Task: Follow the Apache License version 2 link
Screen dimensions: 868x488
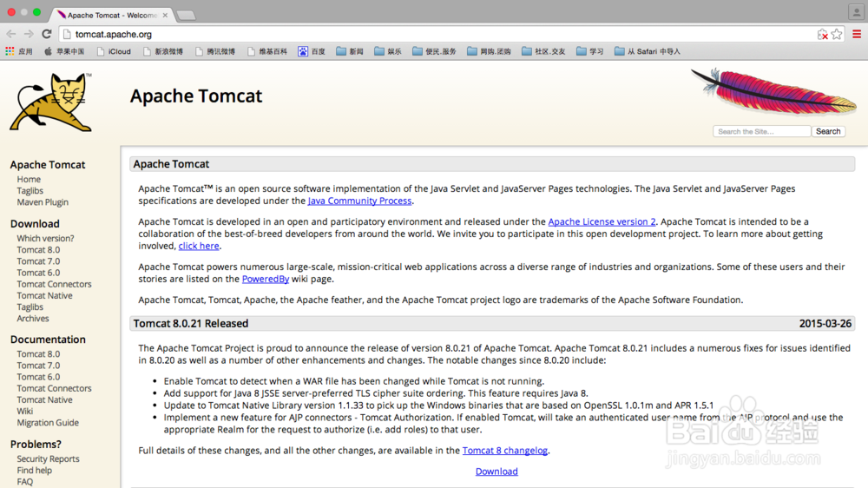Action: pos(602,221)
